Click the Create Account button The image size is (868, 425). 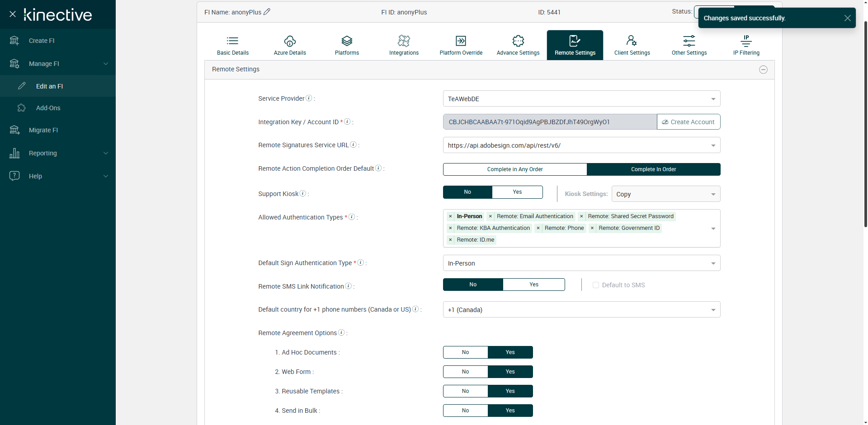(x=688, y=122)
